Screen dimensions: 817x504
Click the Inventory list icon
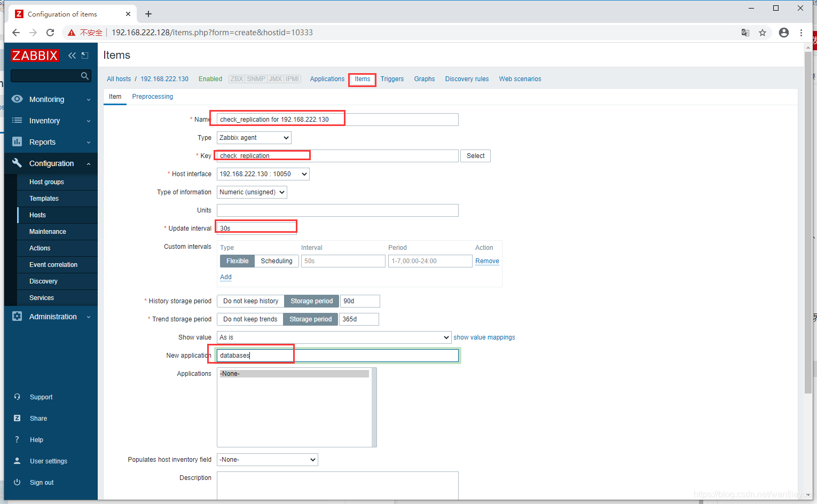[x=17, y=120]
